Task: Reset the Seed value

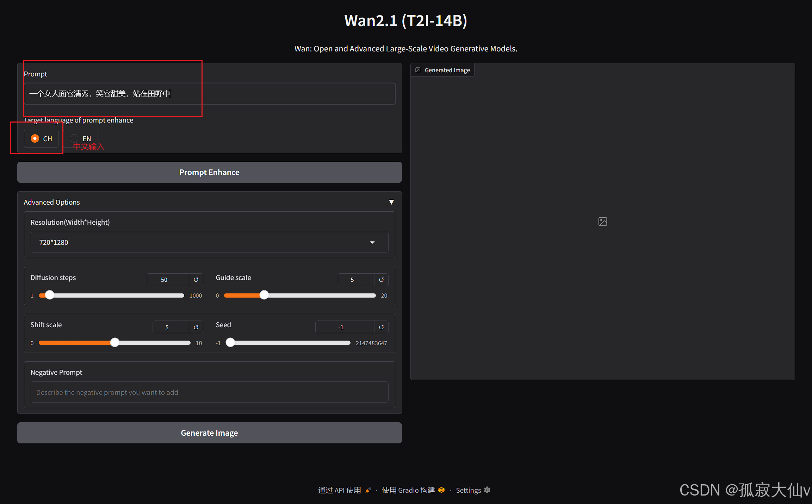Action: point(381,327)
